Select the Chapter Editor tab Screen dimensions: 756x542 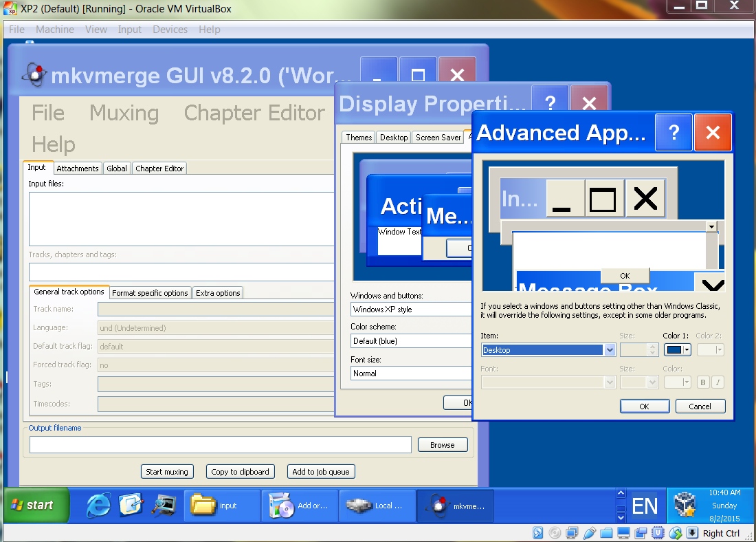pyautogui.click(x=159, y=168)
